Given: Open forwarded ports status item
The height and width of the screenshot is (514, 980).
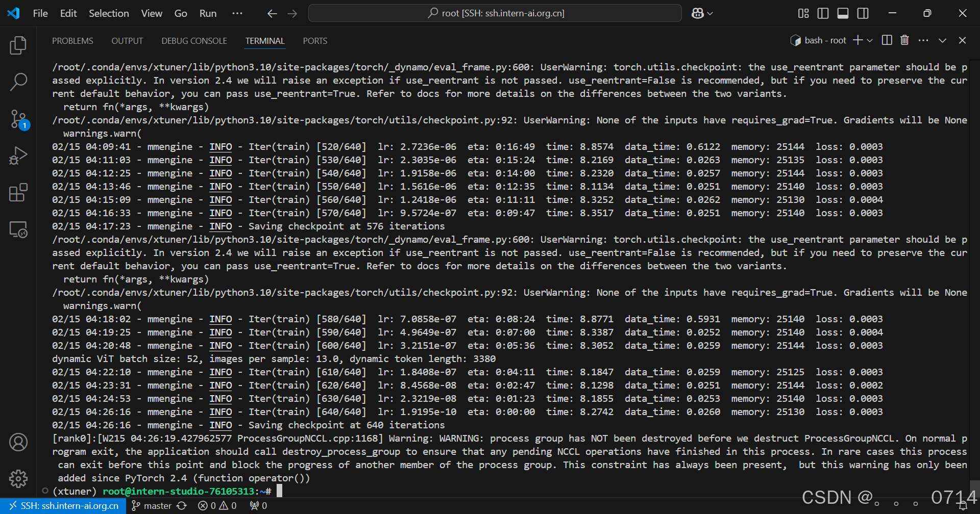Looking at the screenshot, I should click(x=258, y=506).
